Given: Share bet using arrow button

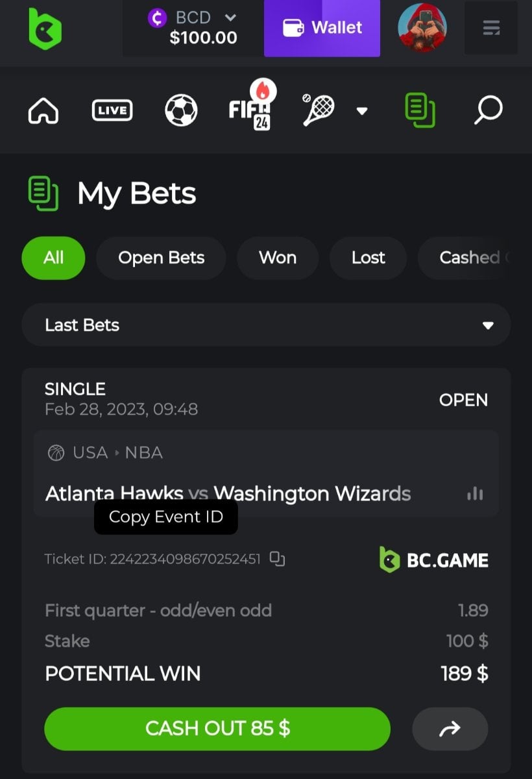Looking at the screenshot, I should click(450, 729).
